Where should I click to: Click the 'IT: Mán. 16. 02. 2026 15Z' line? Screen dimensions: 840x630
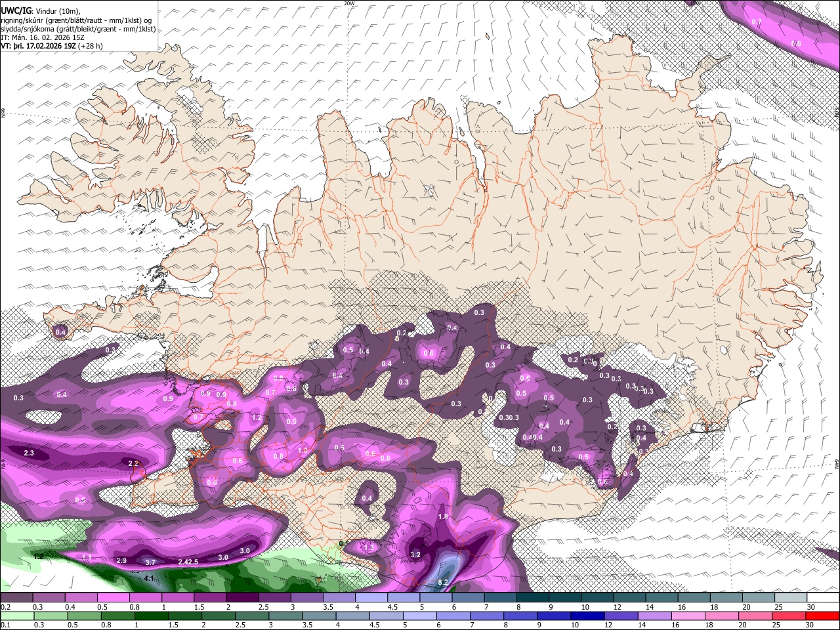point(43,37)
